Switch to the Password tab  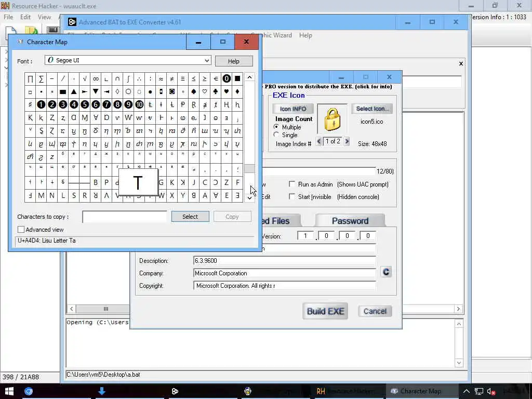point(350,221)
